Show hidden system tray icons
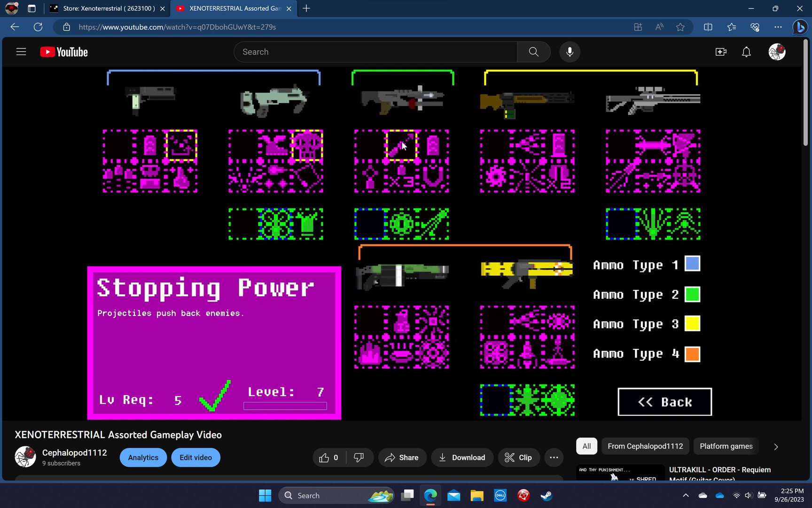Image resolution: width=812 pixels, height=508 pixels. point(686,495)
